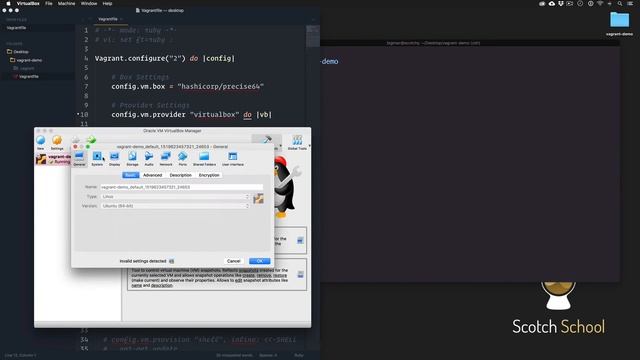Open the Shared Folders settings category
640x360 pixels.
(x=204, y=158)
